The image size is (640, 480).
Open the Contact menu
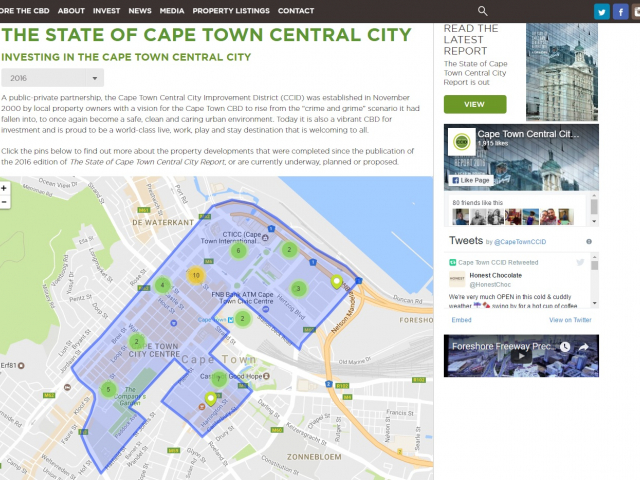[296, 11]
